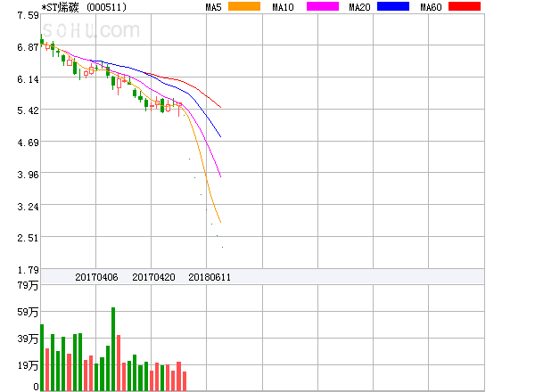This screenshot has height=392, width=535.
Task: Click the end of the orange MA5 line
Action: (221, 222)
